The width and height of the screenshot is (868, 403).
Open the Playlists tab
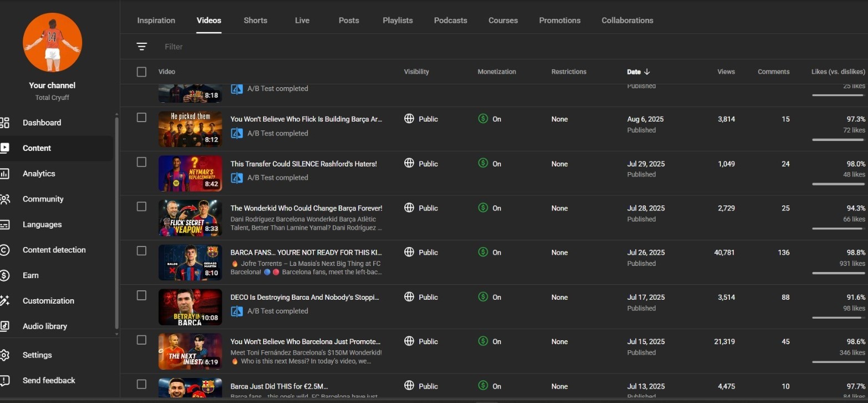coord(398,21)
